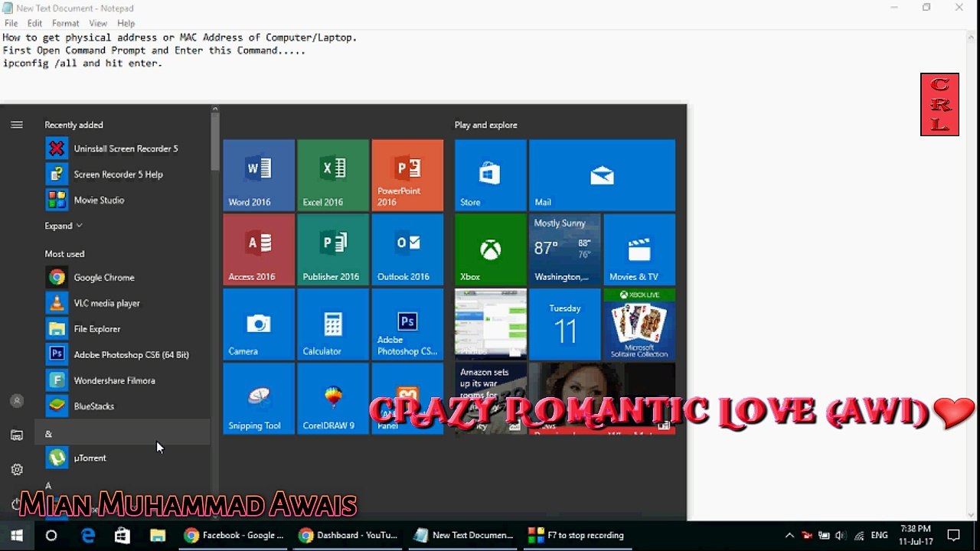The image size is (980, 551).
Task: Show hidden system tray icons
Action: (x=789, y=536)
